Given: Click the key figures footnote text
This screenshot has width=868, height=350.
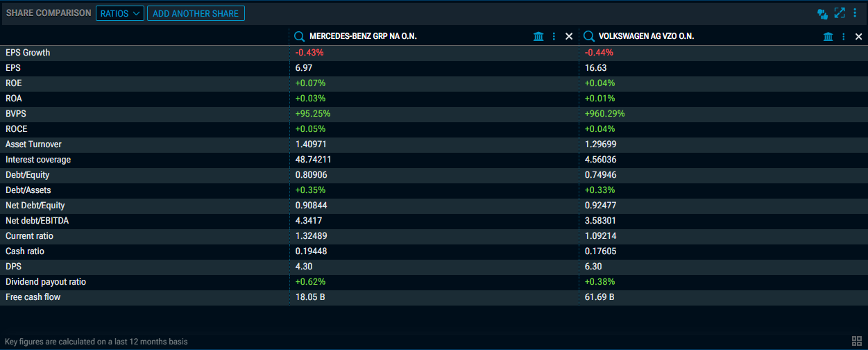Looking at the screenshot, I should point(96,342).
